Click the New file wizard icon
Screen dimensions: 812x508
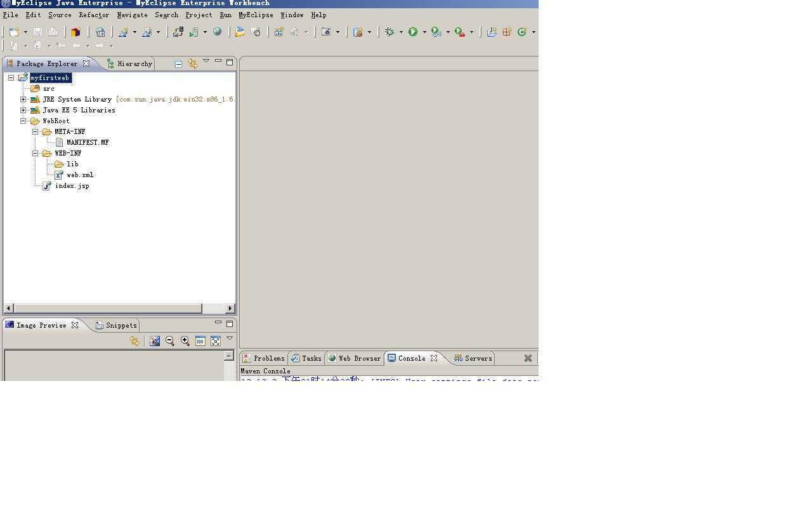[14, 32]
